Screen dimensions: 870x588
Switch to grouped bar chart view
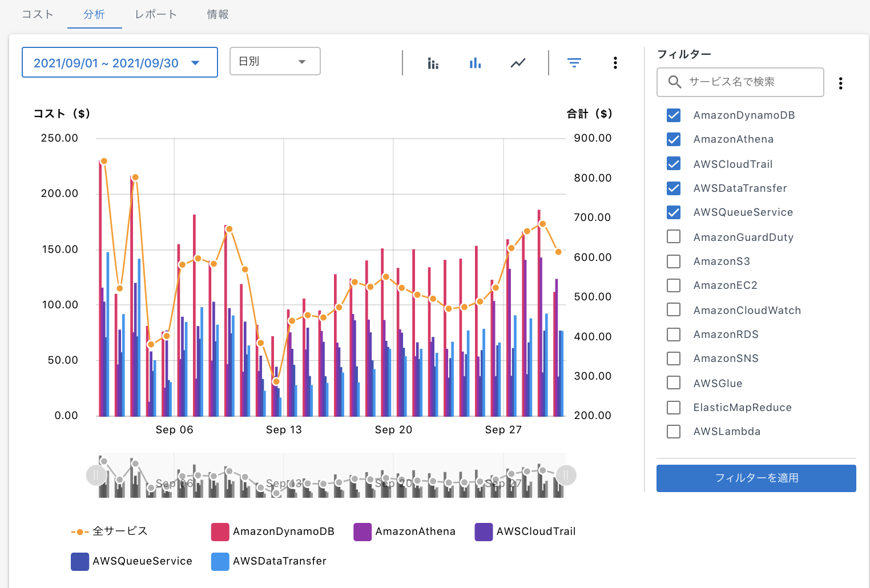(433, 63)
